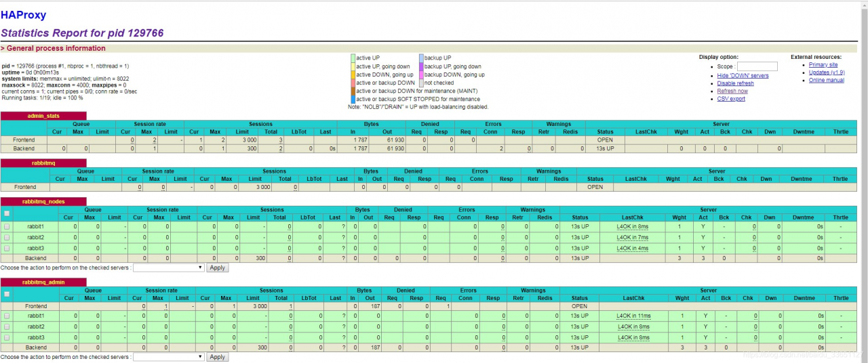The height and width of the screenshot is (363, 868).
Task: Open action dropdown below rabbitmq_nodes table
Action: [x=168, y=268]
